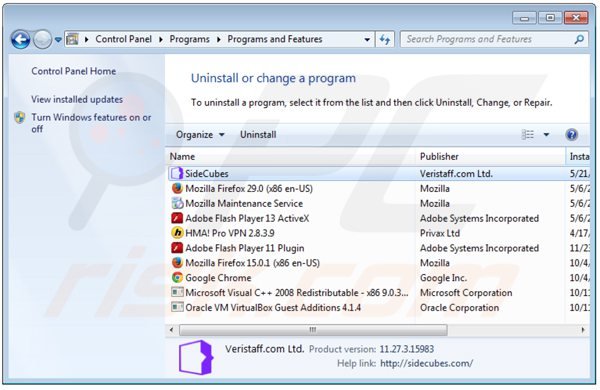Expand the view options dropdown arrow
This screenshot has width=600, height=390.
(x=546, y=134)
